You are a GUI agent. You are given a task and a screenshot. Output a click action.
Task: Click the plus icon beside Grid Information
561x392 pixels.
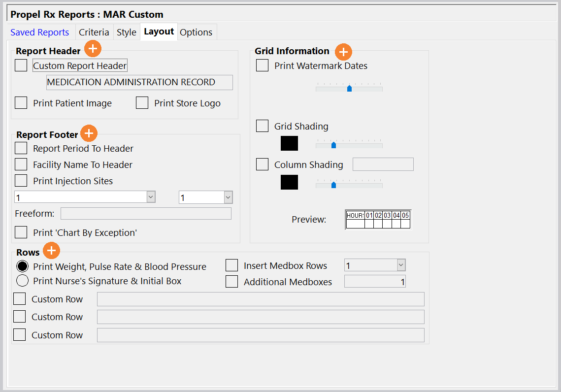click(x=343, y=52)
